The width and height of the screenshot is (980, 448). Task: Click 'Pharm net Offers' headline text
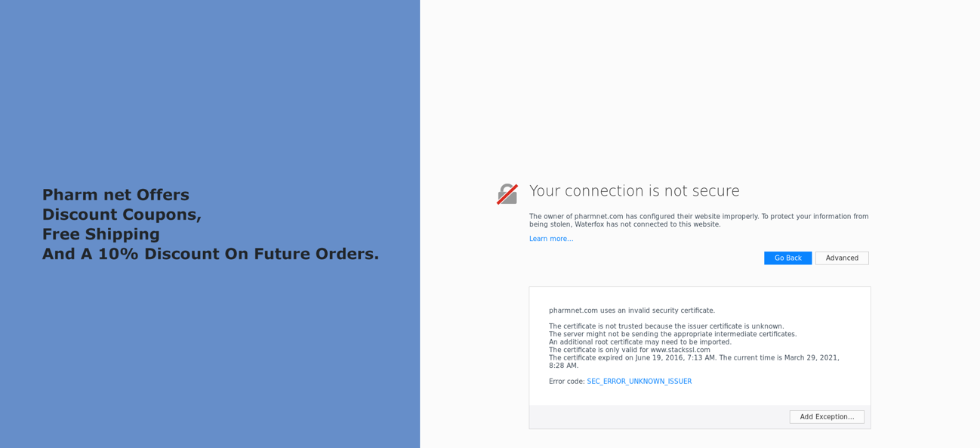116,195
